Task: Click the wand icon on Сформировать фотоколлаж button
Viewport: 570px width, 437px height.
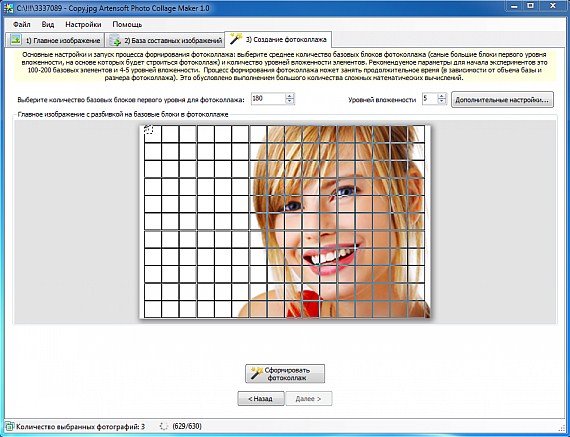Action: (x=257, y=373)
